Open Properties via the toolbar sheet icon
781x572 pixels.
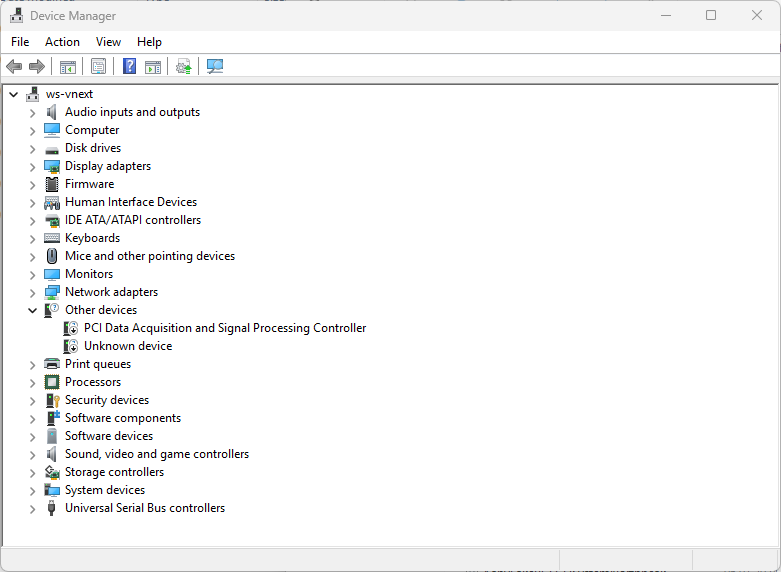click(x=99, y=66)
